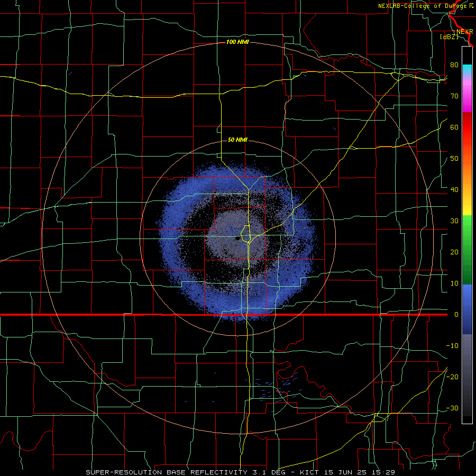Click the 100 NMI range ring label
Viewport: 476px width, 476px height.
[237, 42]
